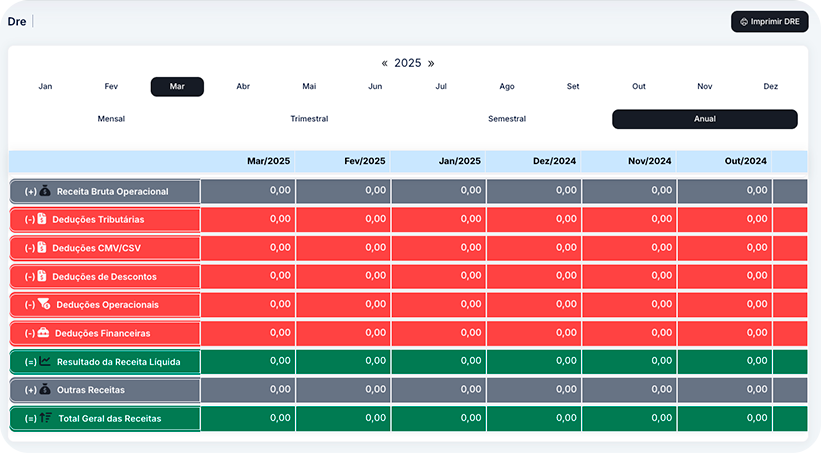Switch the period view to Trimestral
Screen dimensions: 821x453
click(x=309, y=119)
